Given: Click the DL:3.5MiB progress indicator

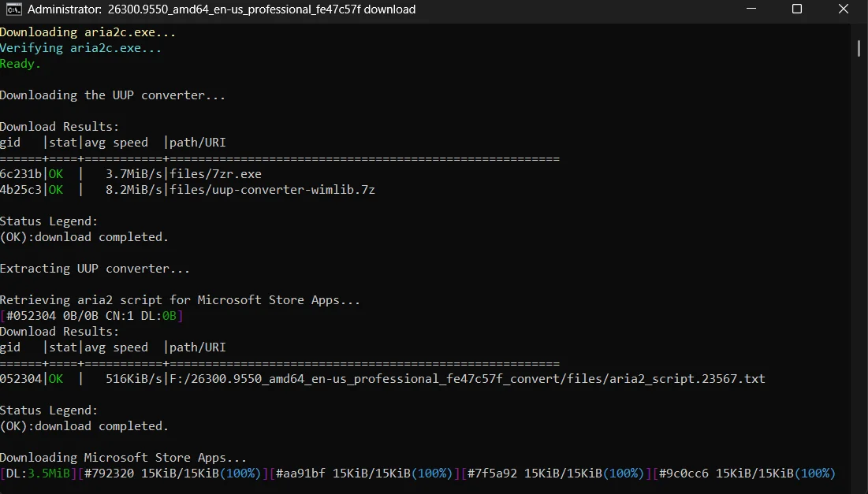Looking at the screenshot, I should [x=38, y=474].
